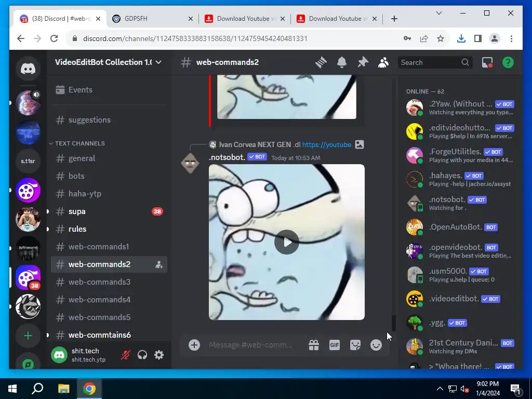Open the general channel
Screen dimensions: 532x399
click(109, 158)
